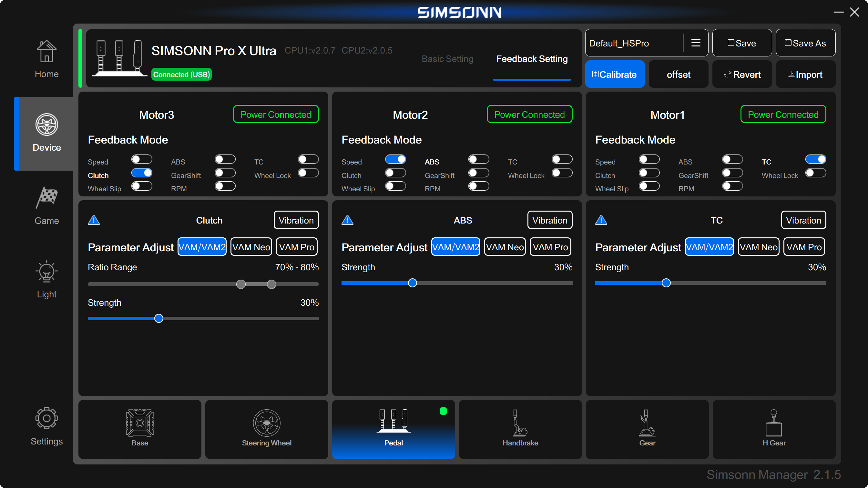The height and width of the screenshot is (488, 868).
Task: Click the ABS warning triangle icon
Action: coord(347,220)
